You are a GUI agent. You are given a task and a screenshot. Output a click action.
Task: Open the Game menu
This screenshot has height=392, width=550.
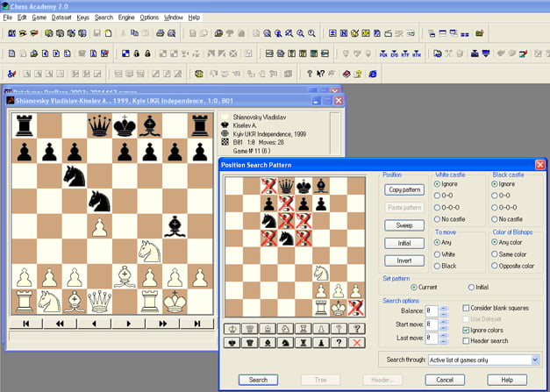click(39, 18)
